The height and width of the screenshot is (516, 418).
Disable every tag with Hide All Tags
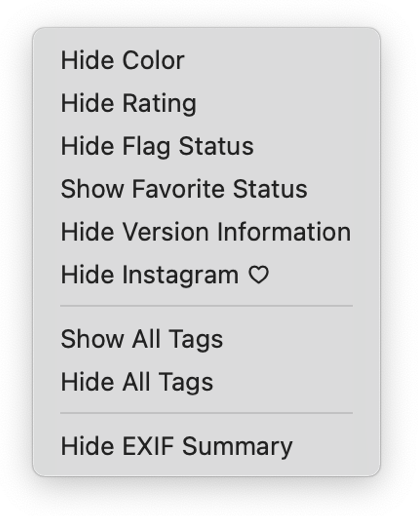pyautogui.click(x=206, y=382)
